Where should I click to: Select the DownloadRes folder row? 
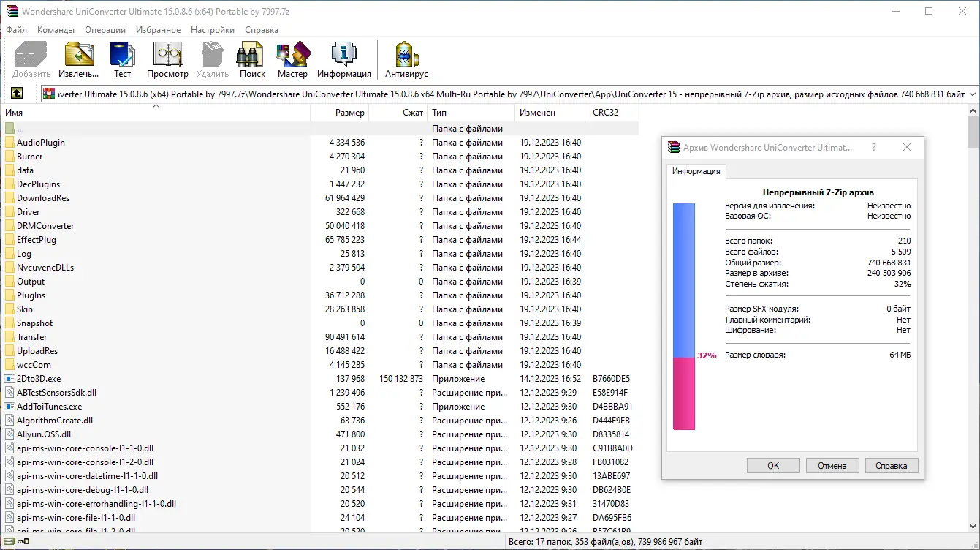coord(320,198)
